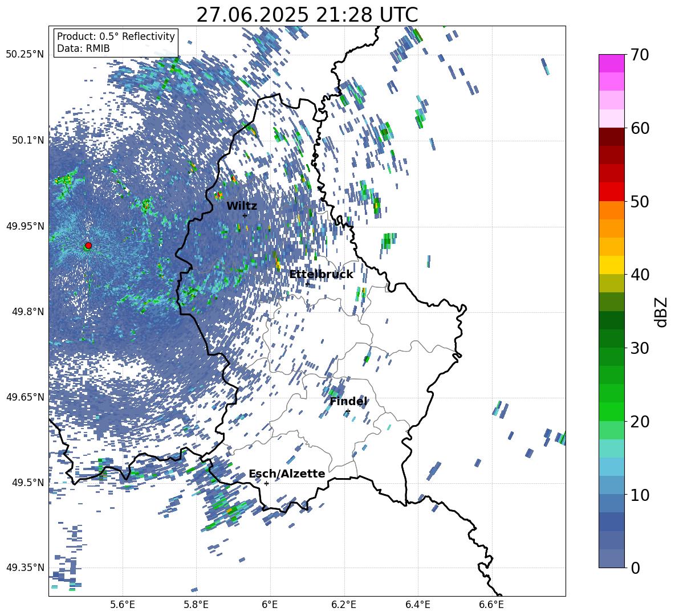Image resolution: width=675 pixels, height=616 pixels.
Task: Click the Findel city label
Action: [x=348, y=402]
